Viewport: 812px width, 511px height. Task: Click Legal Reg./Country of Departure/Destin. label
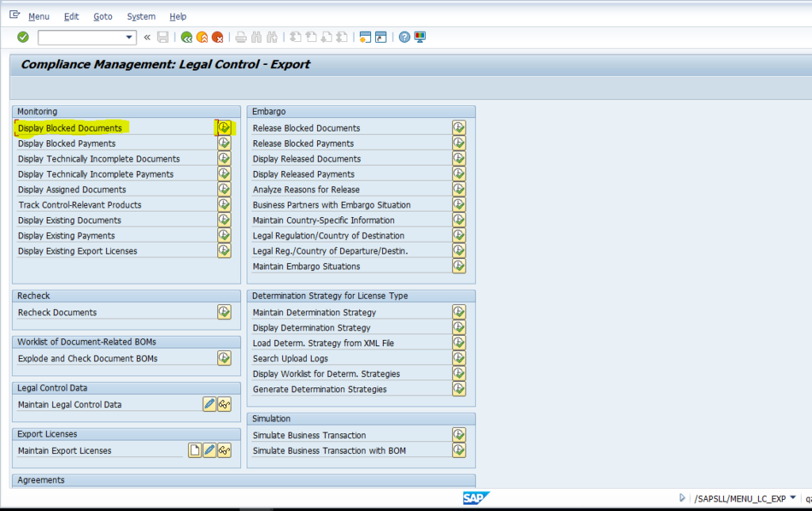pos(331,251)
